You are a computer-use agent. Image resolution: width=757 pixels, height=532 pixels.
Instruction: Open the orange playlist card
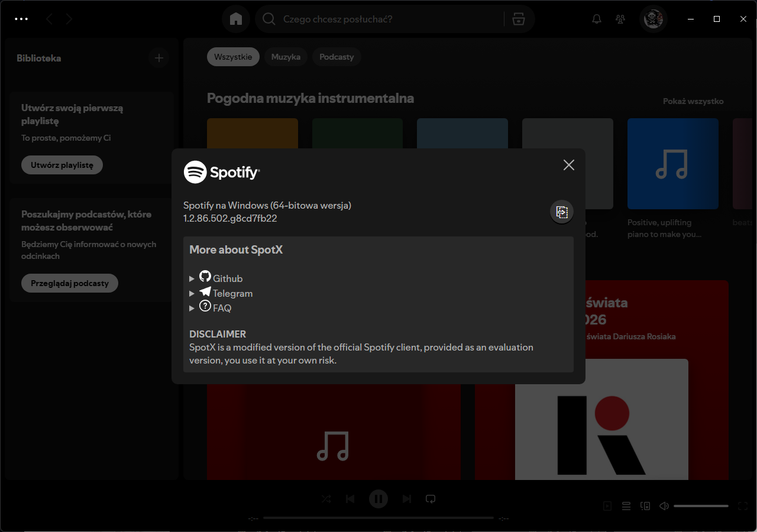click(x=253, y=133)
